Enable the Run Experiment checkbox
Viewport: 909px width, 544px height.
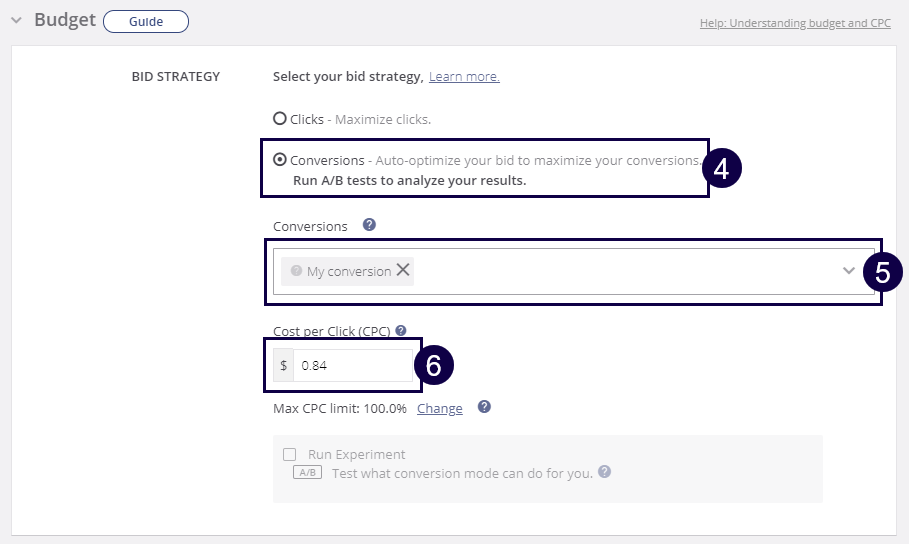pyautogui.click(x=290, y=454)
